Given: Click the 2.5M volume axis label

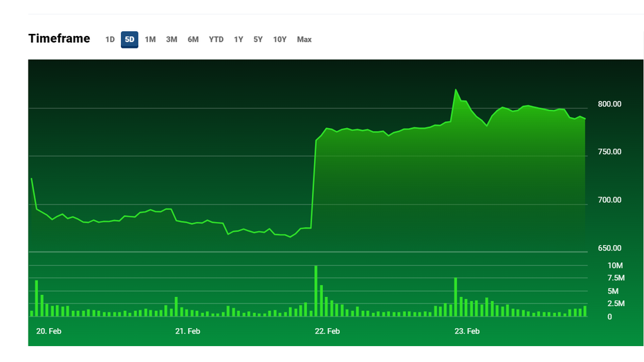Looking at the screenshot, I should pyautogui.click(x=616, y=303).
